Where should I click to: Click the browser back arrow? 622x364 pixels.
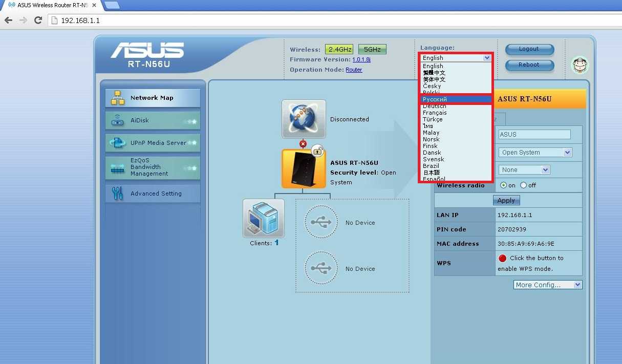[x=8, y=20]
